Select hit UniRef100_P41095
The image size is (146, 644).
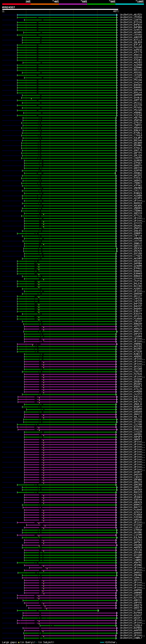pyautogui.click(x=131, y=48)
